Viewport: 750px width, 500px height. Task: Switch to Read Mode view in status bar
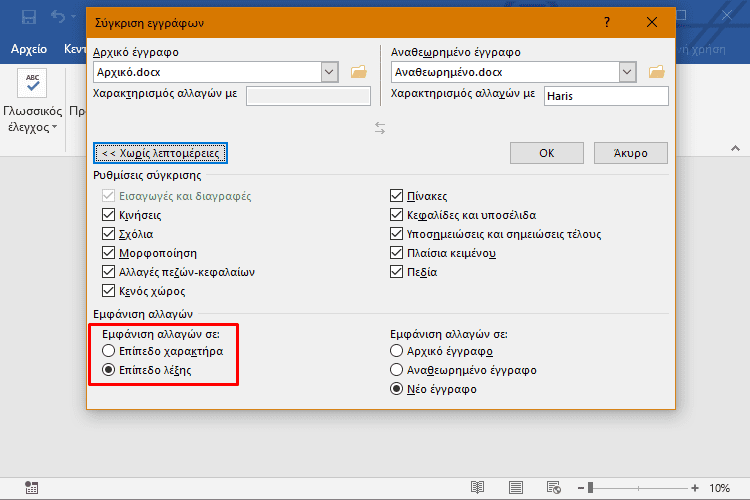tap(478, 488)
